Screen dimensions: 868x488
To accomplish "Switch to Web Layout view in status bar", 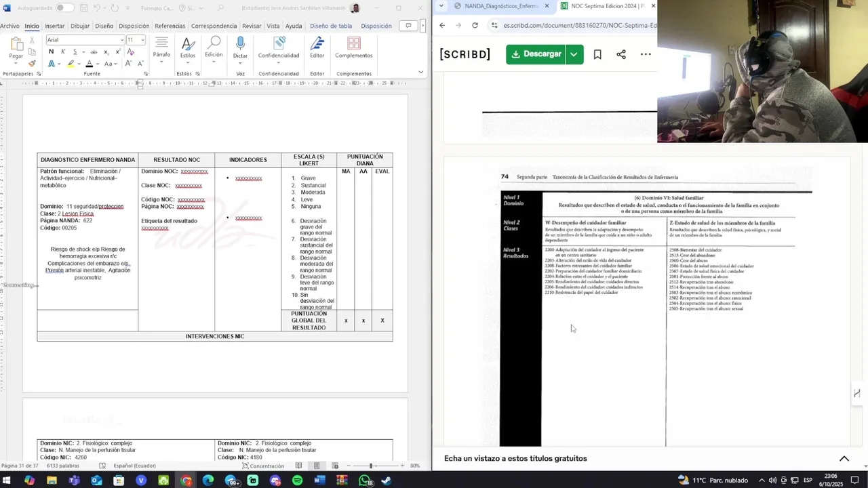I will 335,466.
